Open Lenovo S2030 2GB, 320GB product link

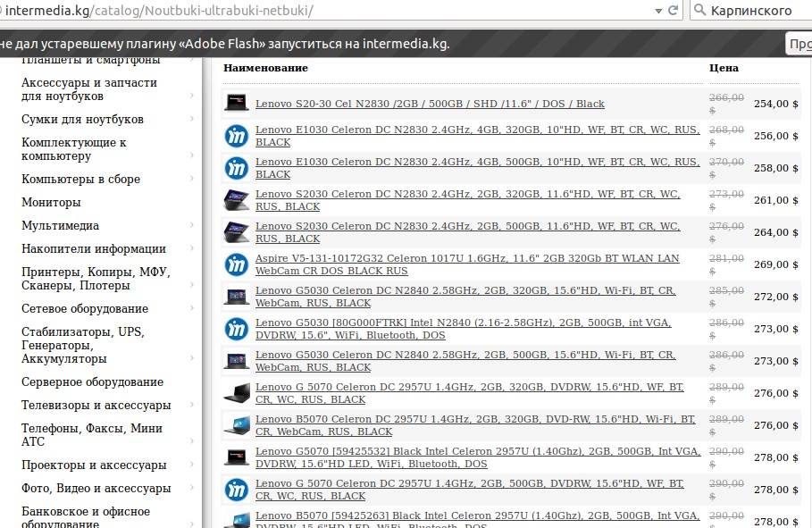click(x=467, y=200)
